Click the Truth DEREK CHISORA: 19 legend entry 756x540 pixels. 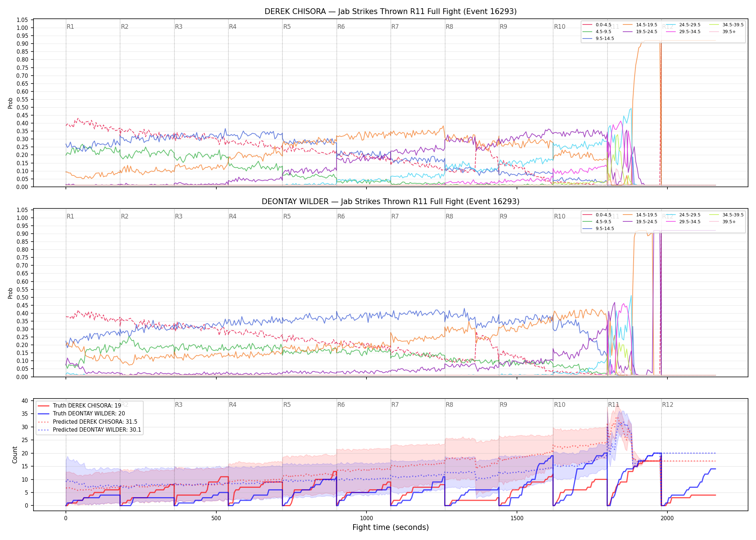(80, 406)
